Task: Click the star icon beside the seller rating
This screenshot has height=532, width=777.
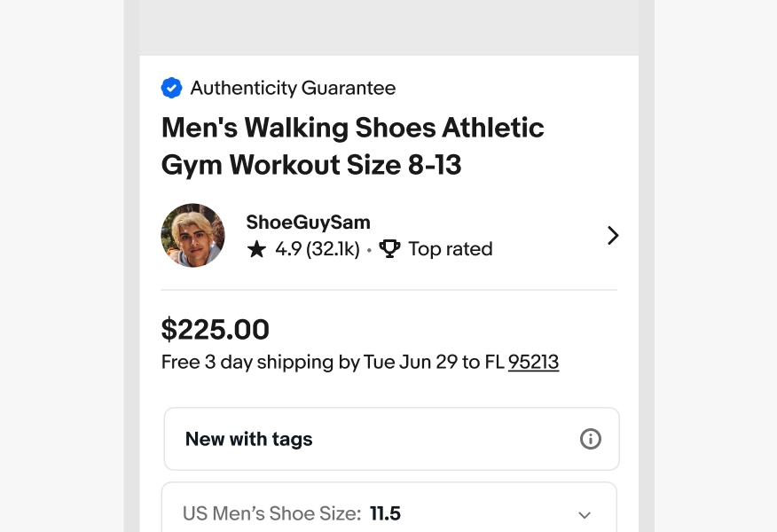Action: point(257,249)
